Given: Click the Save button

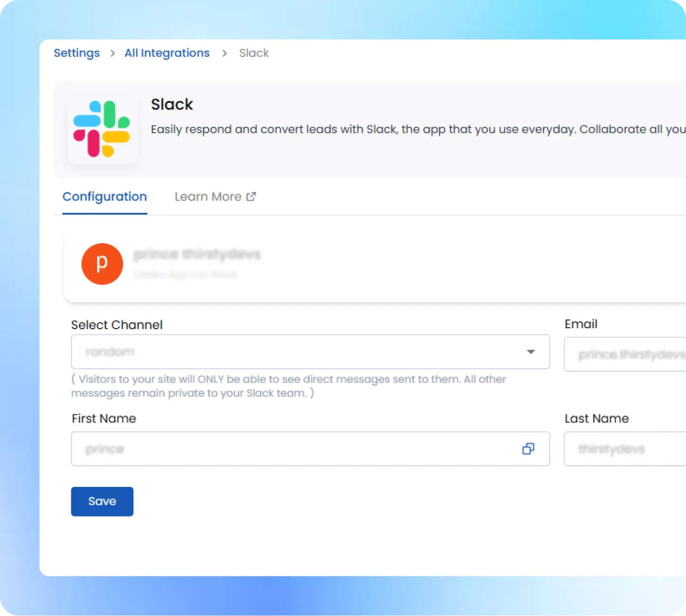Looking at the screenshot, I should (x=102, y=501).
